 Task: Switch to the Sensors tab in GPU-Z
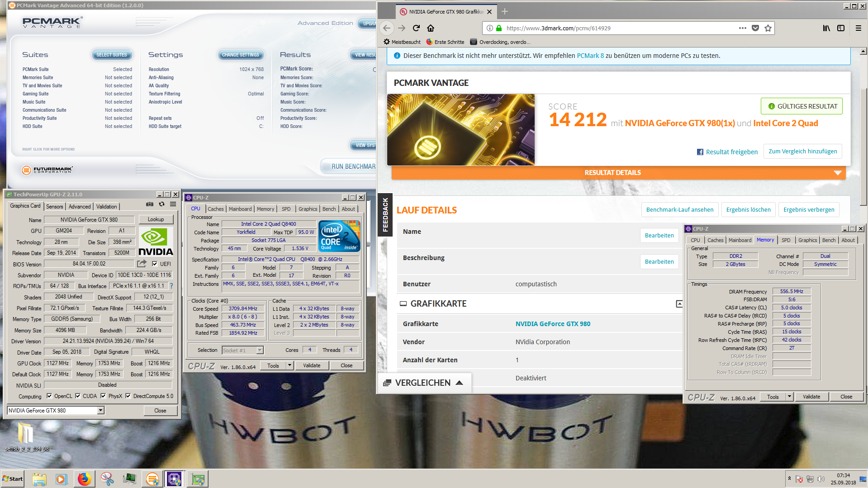click(55, 206)
